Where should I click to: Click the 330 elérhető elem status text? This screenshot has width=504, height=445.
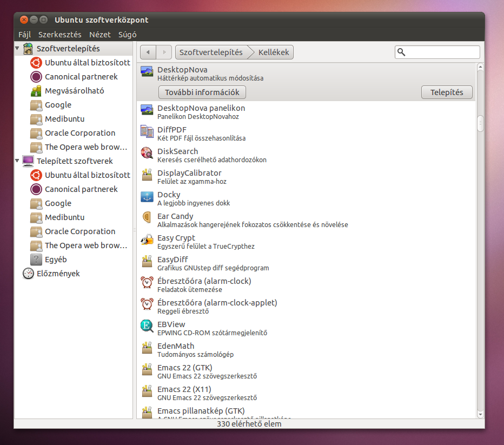[249, 424]
